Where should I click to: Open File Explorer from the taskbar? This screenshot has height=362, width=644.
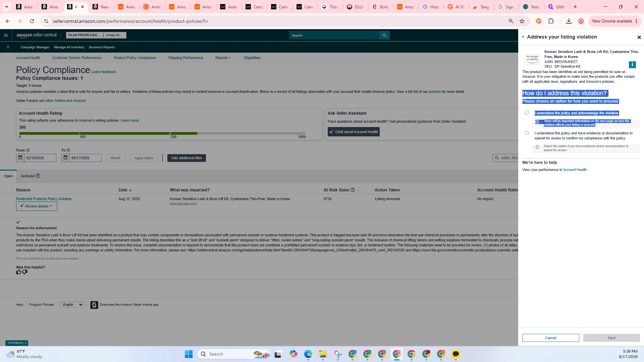pos(323,354)
